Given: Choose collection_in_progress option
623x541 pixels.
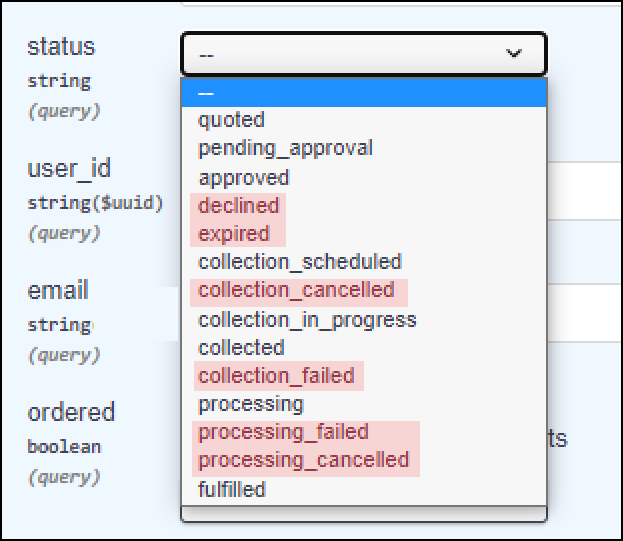Looking at the screenshot, I should point(364,320).
